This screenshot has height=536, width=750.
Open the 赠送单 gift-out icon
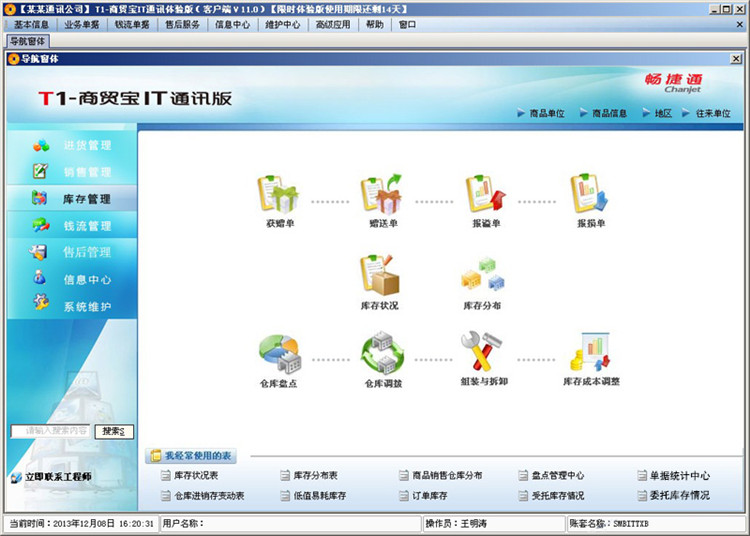pyautogui.click(x=382, y=194)
